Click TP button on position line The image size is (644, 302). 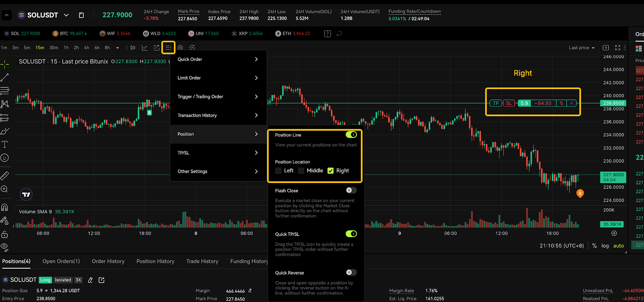click(x=496, y=103)
